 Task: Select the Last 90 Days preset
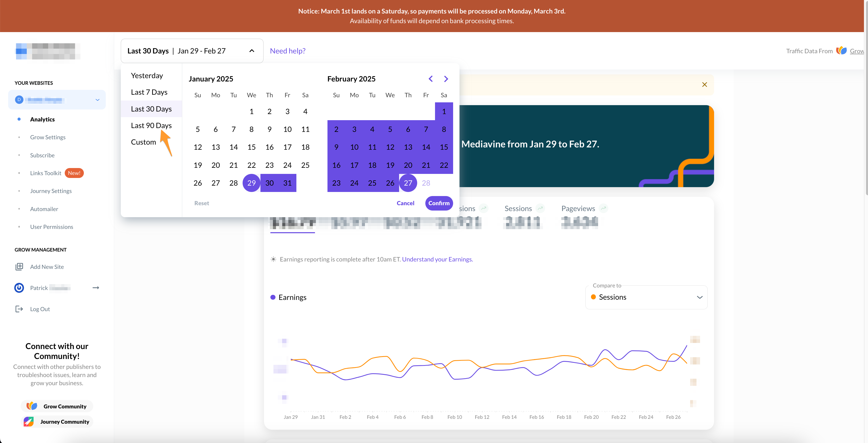(x=151, y=126)
